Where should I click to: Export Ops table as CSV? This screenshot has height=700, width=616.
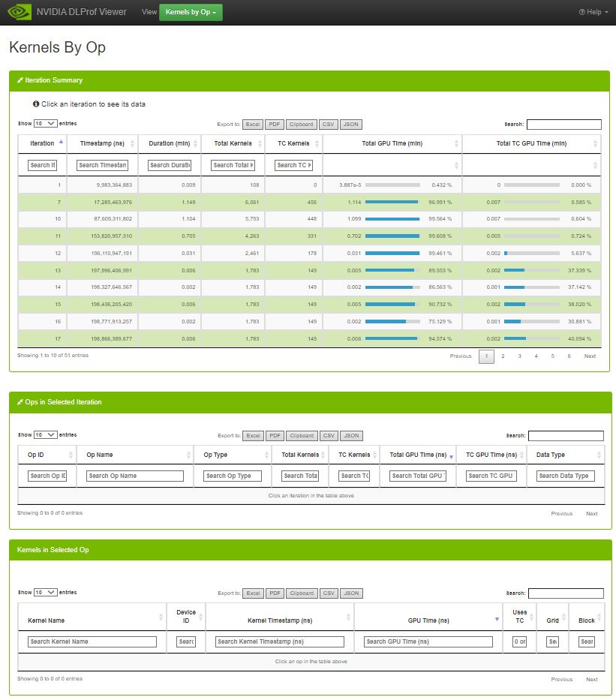(x=329, y=436)
